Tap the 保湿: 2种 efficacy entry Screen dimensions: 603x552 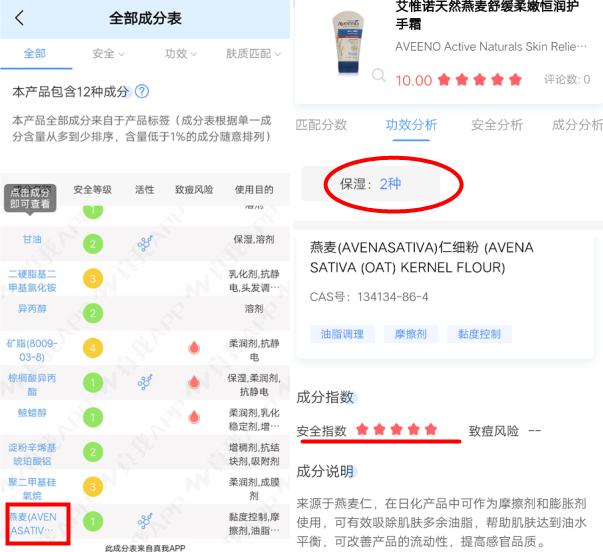(371, 184)
